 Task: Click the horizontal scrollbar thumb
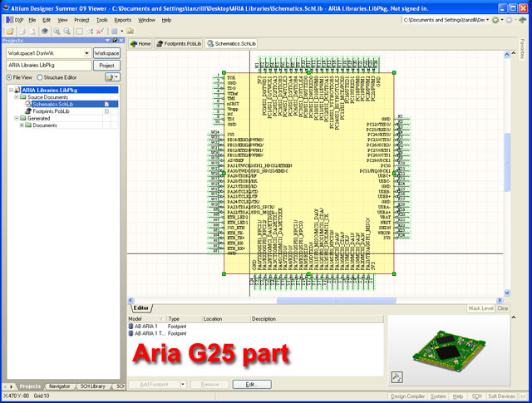[x=336, y=300]
